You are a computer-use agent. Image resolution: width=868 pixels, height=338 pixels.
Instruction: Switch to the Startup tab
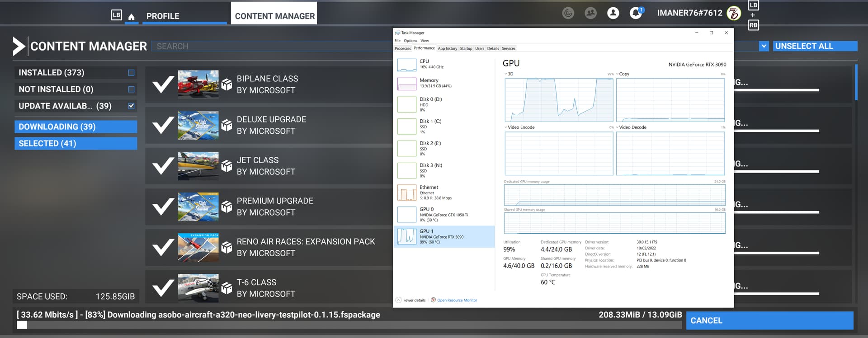tap(466, 48)
